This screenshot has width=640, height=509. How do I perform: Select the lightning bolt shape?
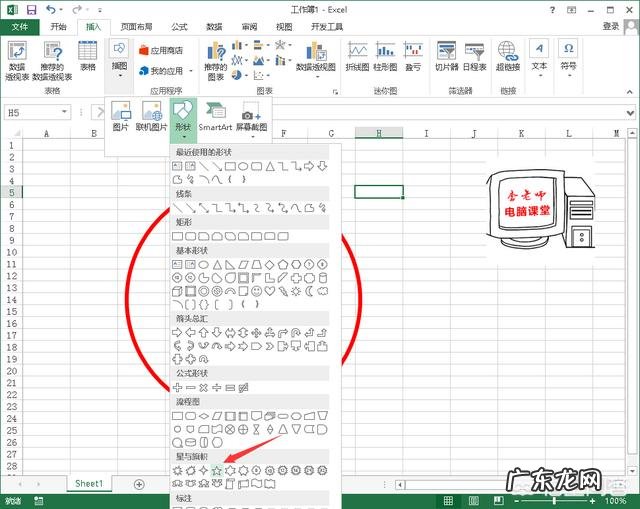pyautogui.click(x=283, y=291)
